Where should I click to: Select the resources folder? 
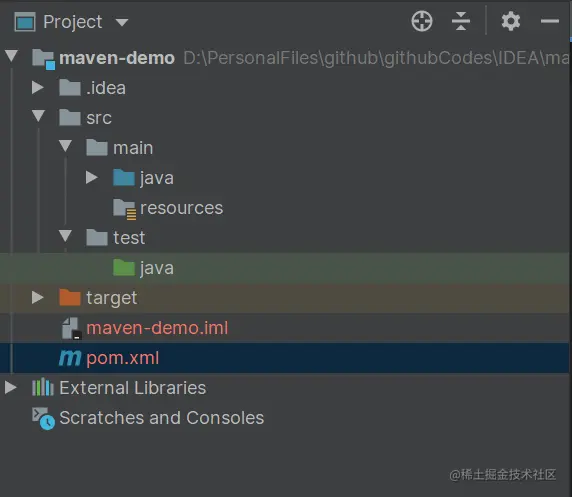point(181,208)
